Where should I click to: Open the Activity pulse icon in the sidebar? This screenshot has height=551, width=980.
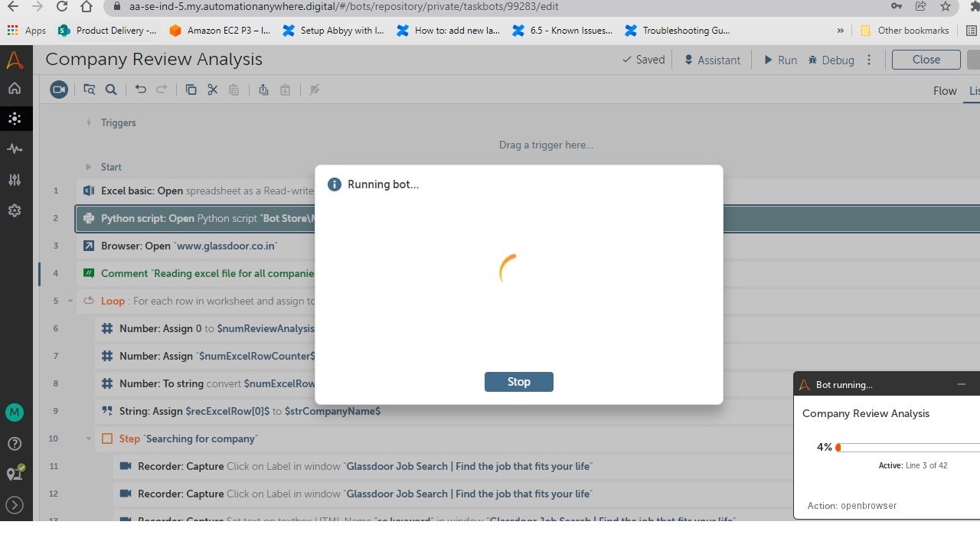tap(15, 149)
